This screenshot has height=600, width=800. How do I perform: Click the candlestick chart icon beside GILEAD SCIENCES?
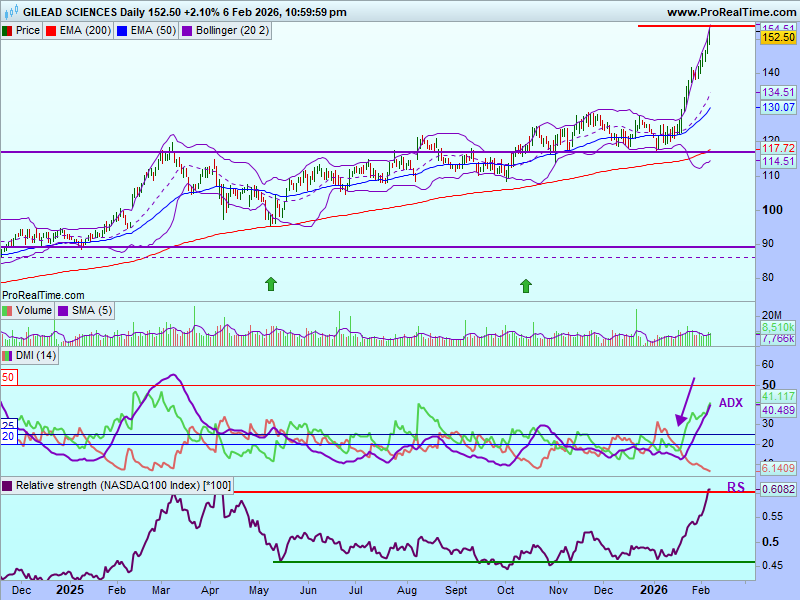click(x=7, y=13)
